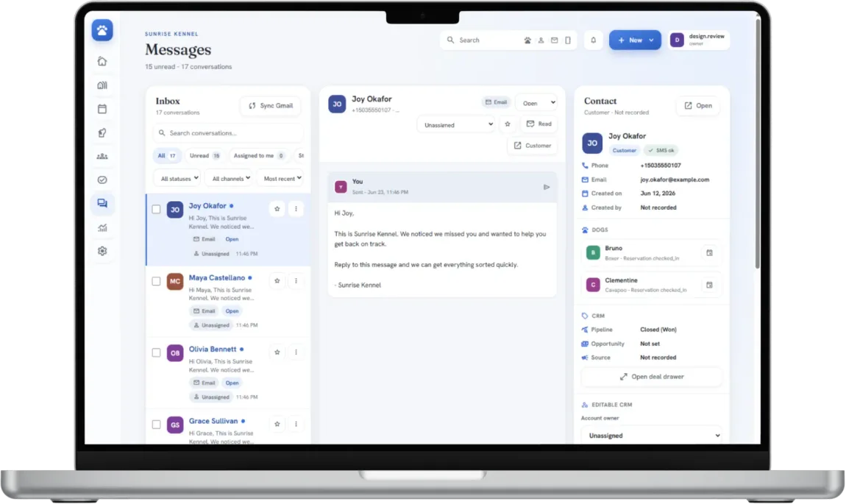Viewport: 846px width, 504px height.
Task: Expand the All statuses dropdown
Action: click(x=179, y=178)
